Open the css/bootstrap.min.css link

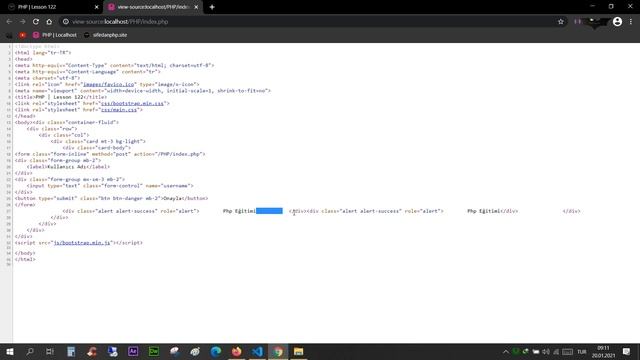click(132, 103)
